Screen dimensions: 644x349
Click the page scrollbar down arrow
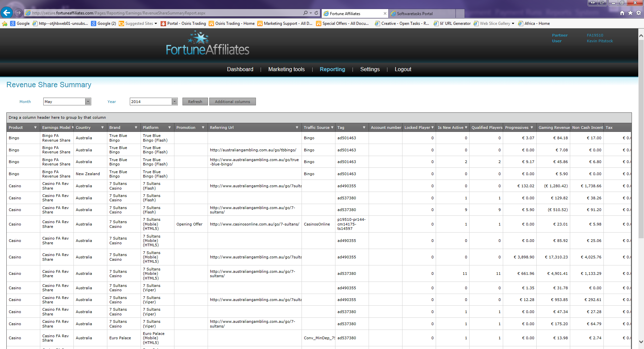[641, 342]
